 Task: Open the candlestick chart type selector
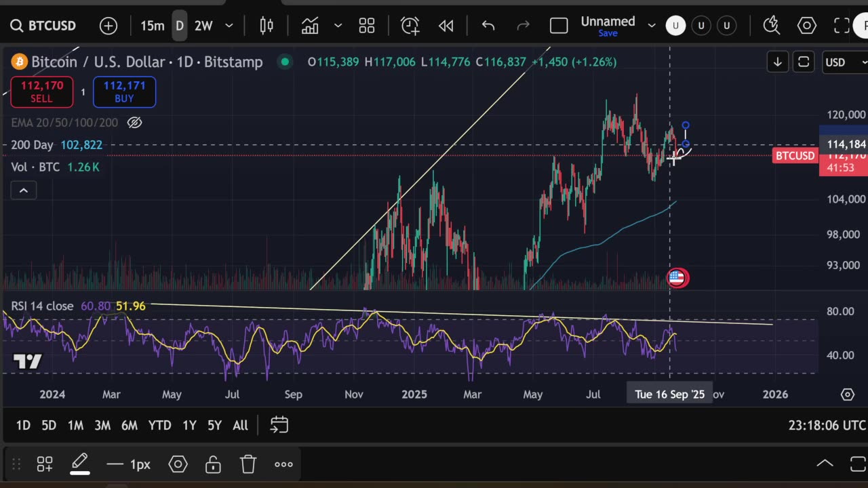click(267, 26)
